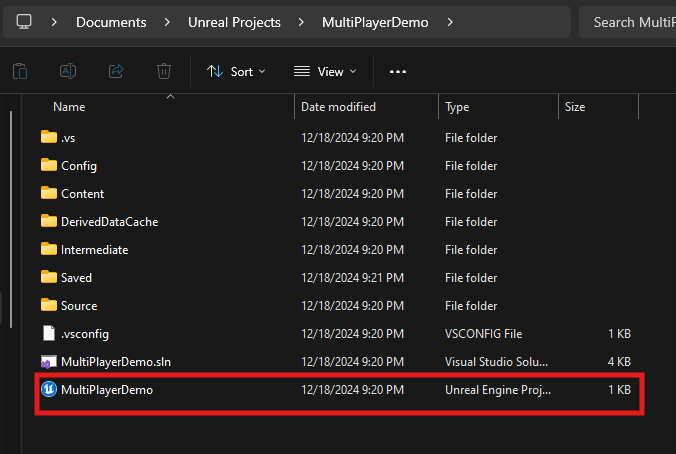Click the Delete trash icon in toolbar

[164, 71]
